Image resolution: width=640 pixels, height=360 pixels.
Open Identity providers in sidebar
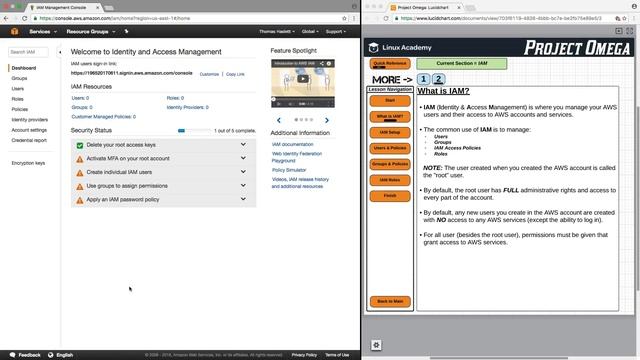30,120
